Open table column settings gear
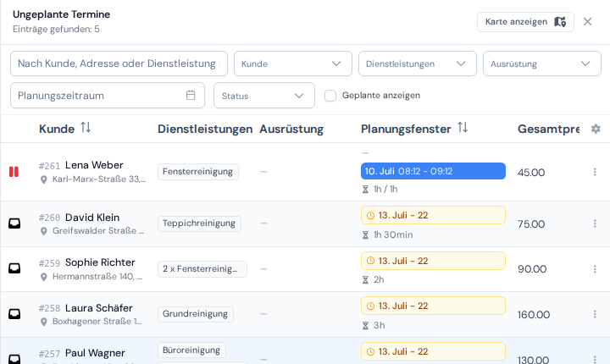The height and width of the screenshot is (364, 610). point(596,129)
